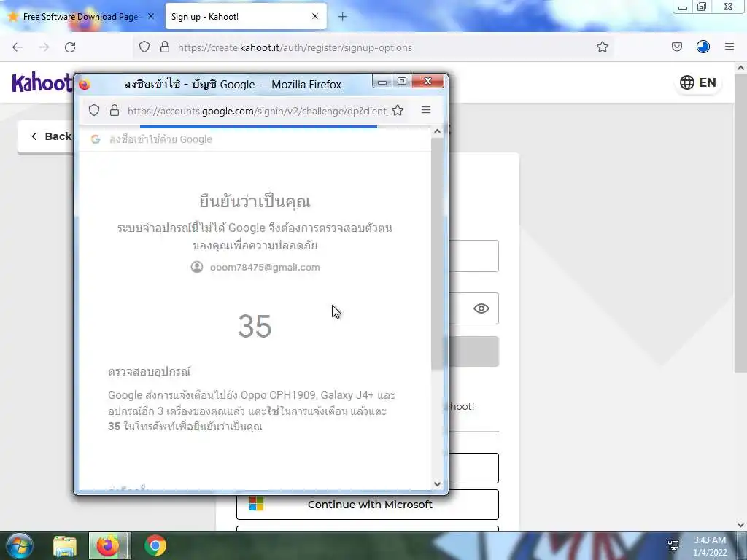Viewport: 747px width, 560px height.
Task: Click the Back button on the Kahoot page
Action: (45, 136)
